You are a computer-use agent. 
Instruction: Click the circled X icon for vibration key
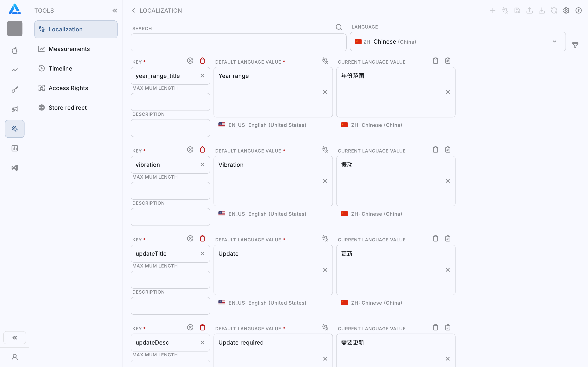click(190, 149)
